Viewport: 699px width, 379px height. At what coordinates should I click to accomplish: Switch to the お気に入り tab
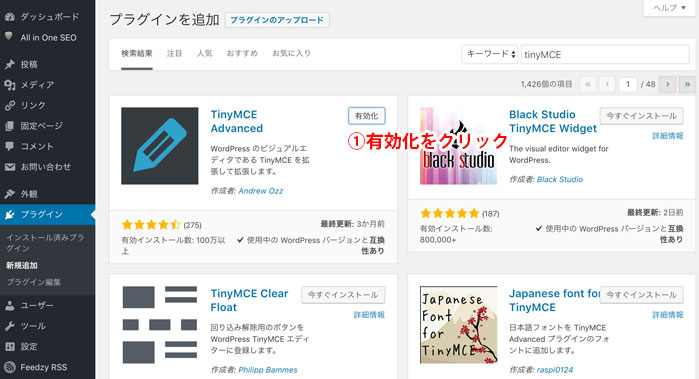(x=292, y=54)
